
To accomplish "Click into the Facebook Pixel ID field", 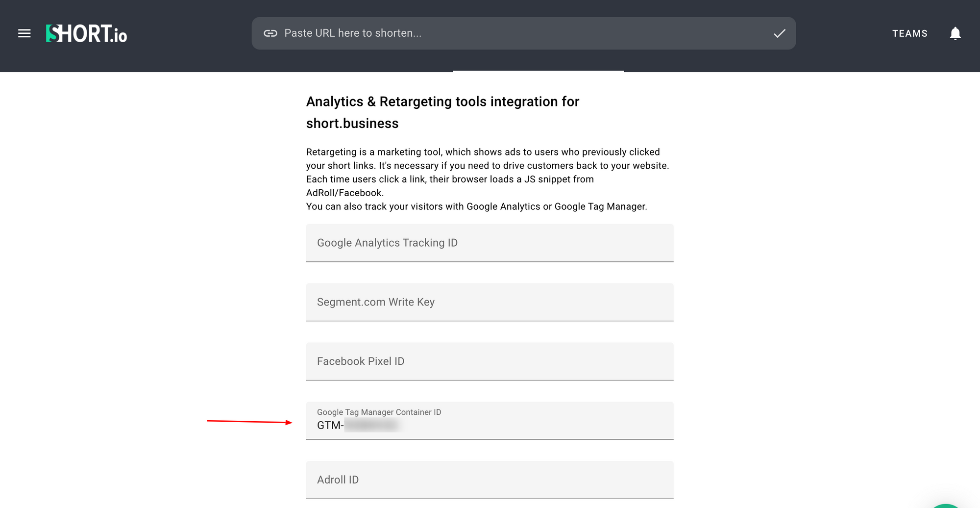I will coord(490,361).
